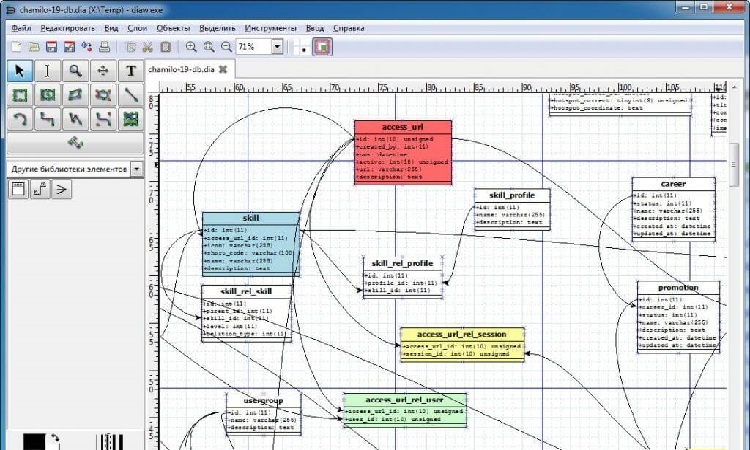
Task: Open the Файл menu
Action: coord(21,28)
